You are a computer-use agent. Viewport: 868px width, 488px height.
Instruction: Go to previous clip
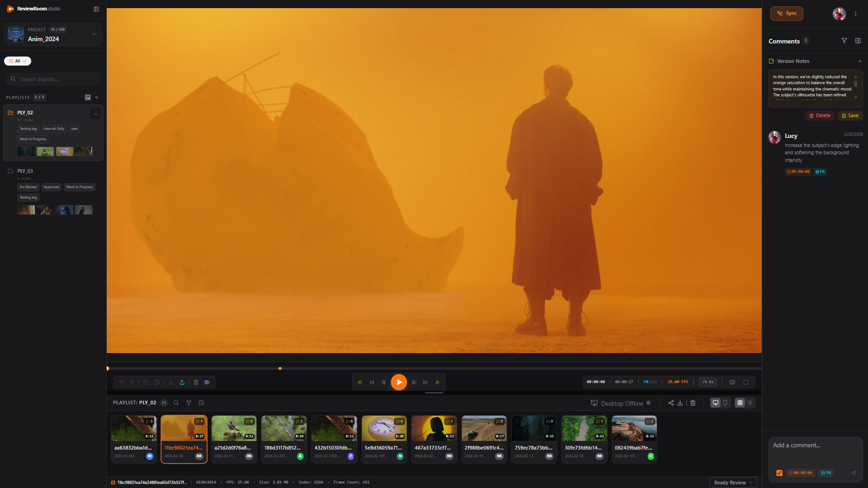point(372,383)
